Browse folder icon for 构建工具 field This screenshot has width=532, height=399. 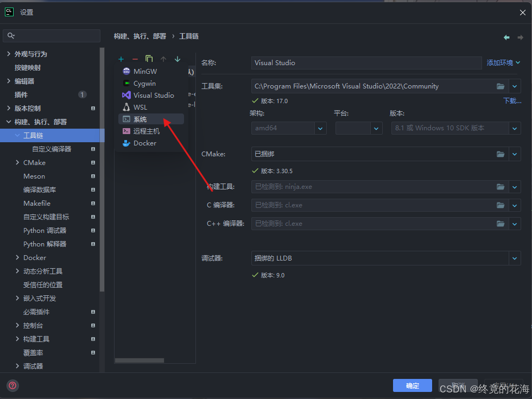[501, 187]
